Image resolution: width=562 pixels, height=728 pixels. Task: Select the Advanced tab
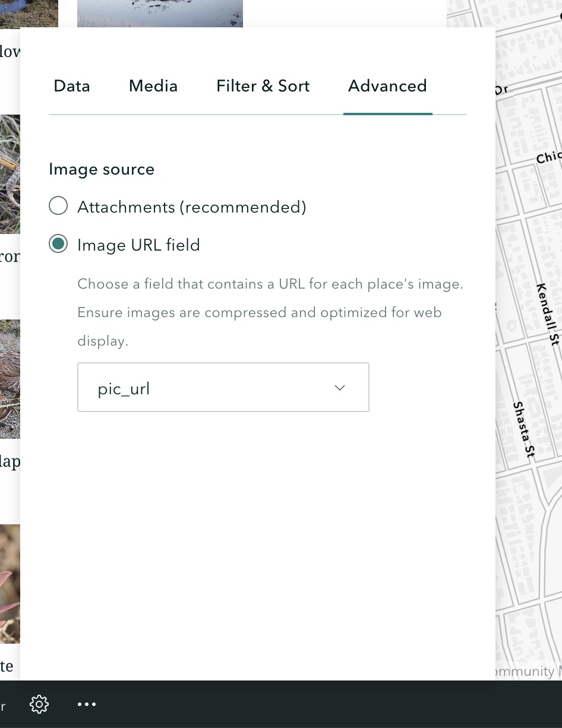387,86
